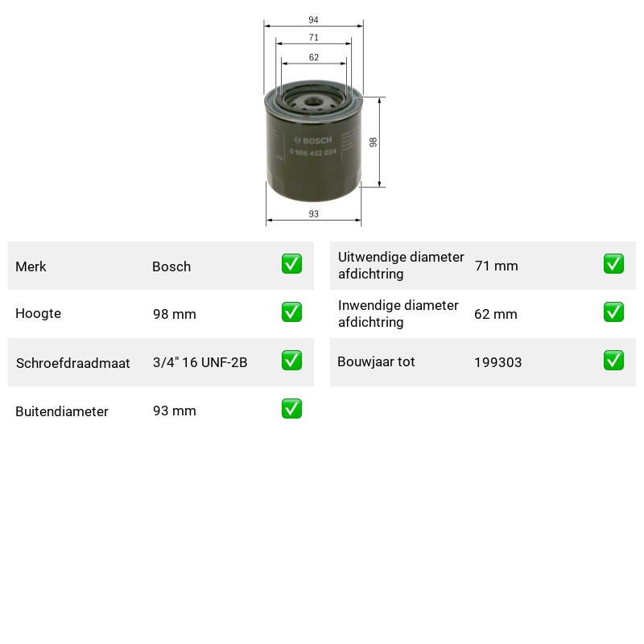
Task: Click the checkmark for Inwendige diameter afdichtring
Action: [x=613, y=312]
